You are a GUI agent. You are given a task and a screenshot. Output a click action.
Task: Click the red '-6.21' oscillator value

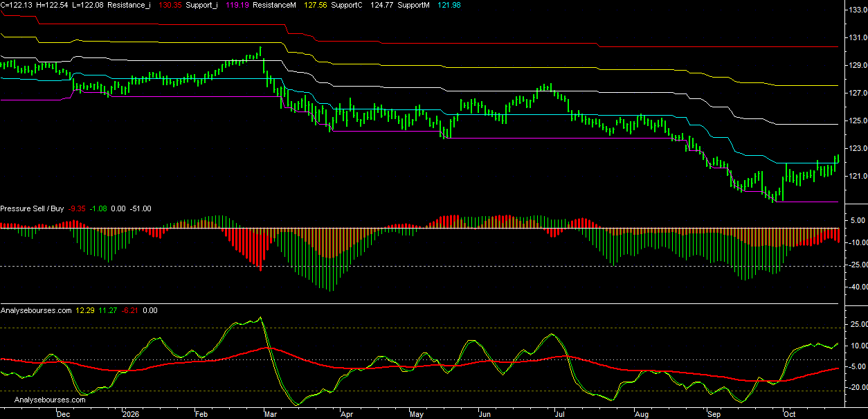(x=129, y=310)
